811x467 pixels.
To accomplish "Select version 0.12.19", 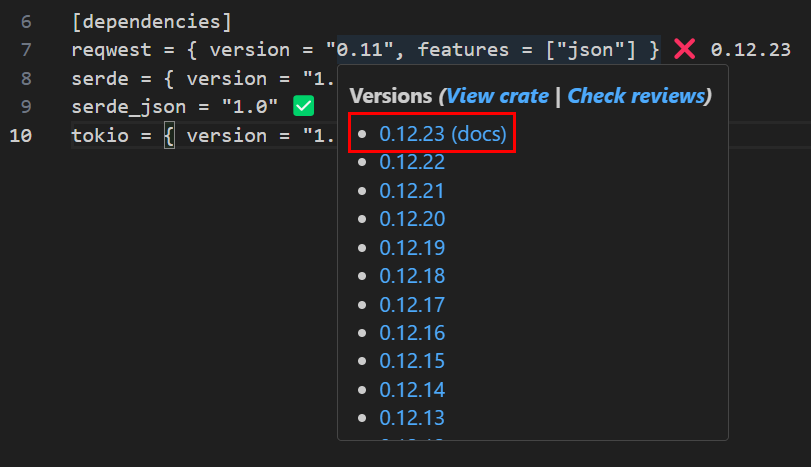I will click(x=412, y=248).
